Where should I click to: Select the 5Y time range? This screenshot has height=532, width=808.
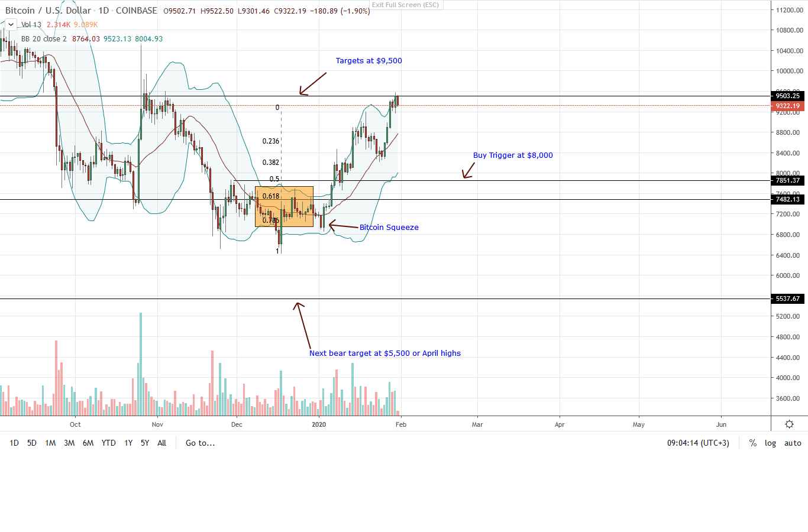point(145,443)
